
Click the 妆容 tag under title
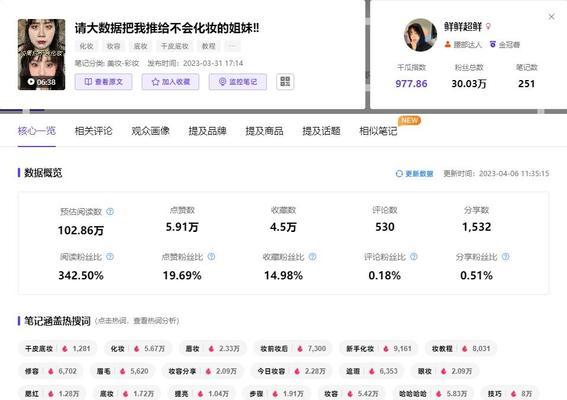[113, 46]
